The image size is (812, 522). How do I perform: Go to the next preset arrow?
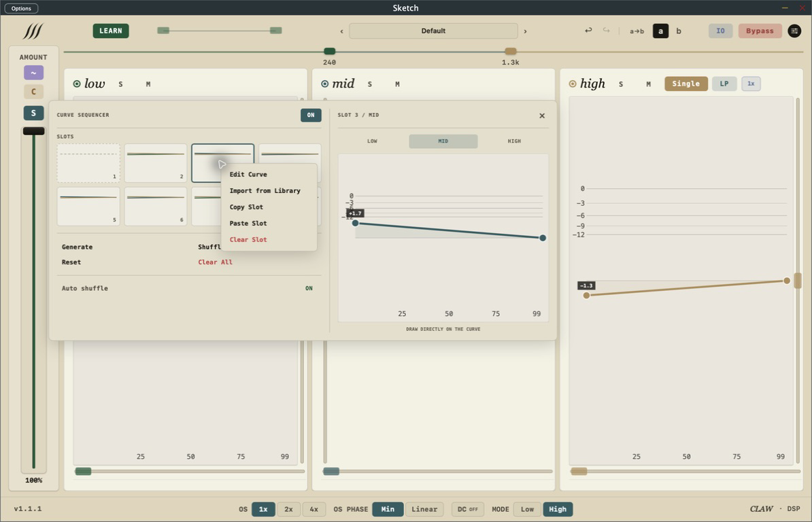click(525, 31)
